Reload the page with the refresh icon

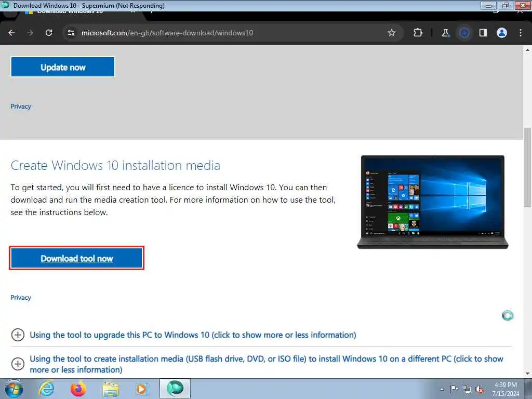click(x=49, y=33)
